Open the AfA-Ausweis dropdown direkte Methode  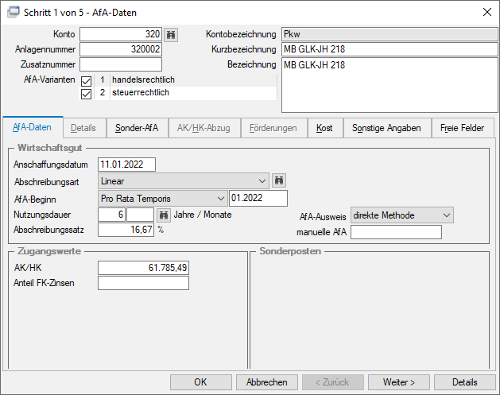(402, 215)
